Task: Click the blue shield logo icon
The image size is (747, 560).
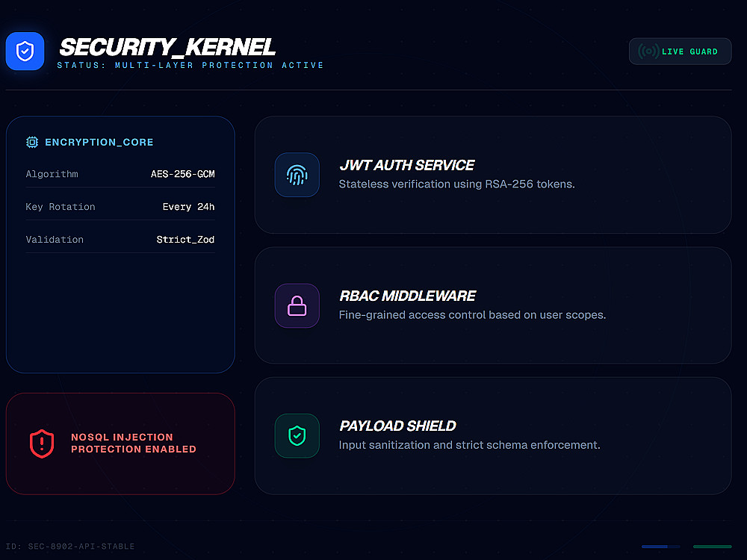Action: [x=25, y=51]
